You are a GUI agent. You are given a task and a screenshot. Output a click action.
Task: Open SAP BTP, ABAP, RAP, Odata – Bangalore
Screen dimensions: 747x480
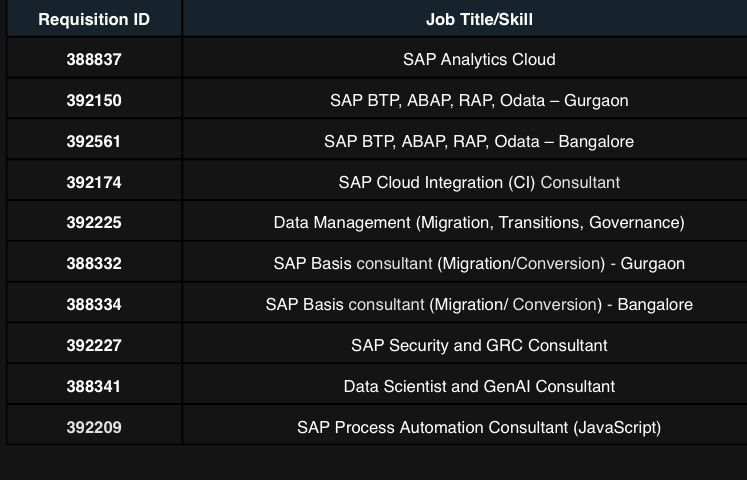click(x=479, y=141)
